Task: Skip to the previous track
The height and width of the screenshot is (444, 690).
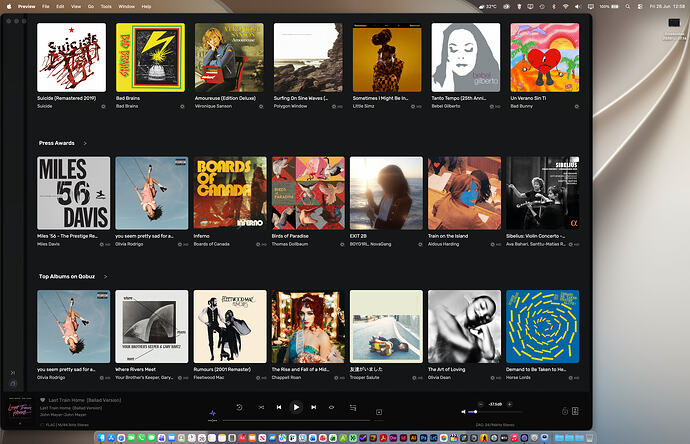Action: pos(279,407)
